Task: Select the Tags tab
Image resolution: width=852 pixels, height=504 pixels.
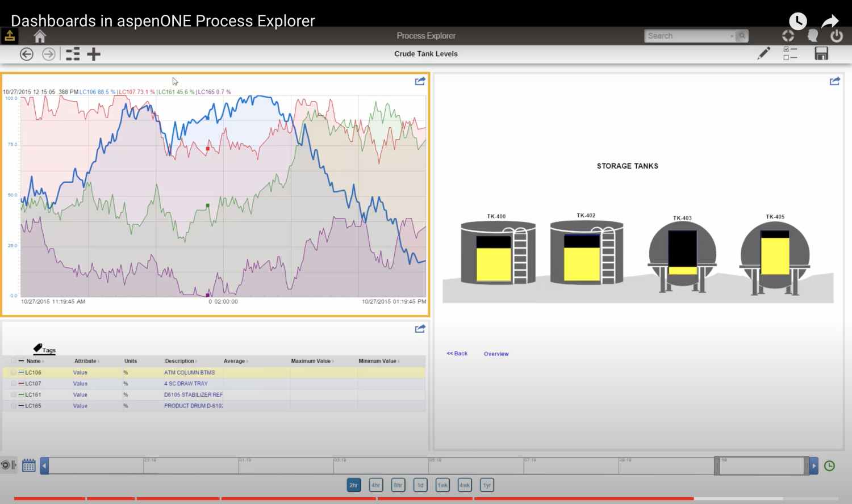Action: 44,349
